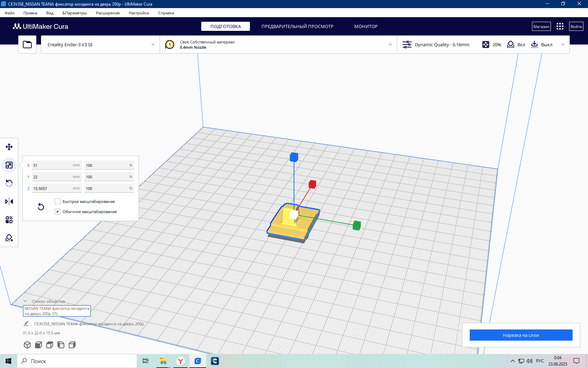
Task: Open the application grid icon
Action: click(560, 26)
